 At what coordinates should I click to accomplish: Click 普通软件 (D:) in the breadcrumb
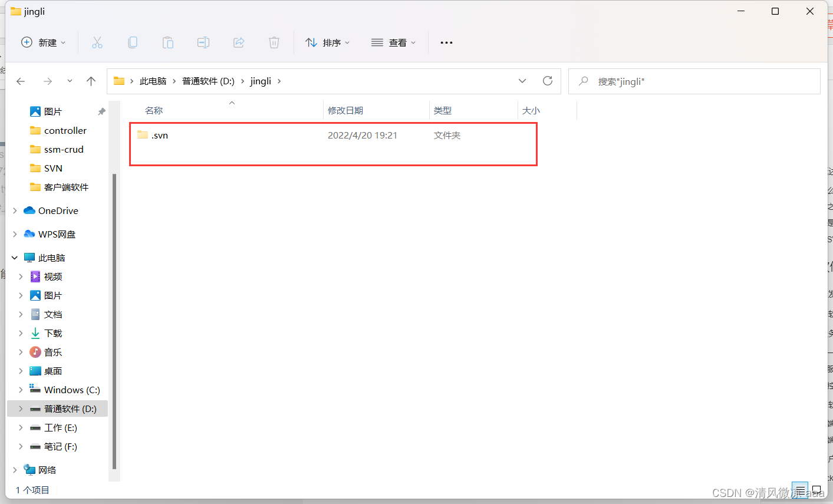(x=208, y=81)
